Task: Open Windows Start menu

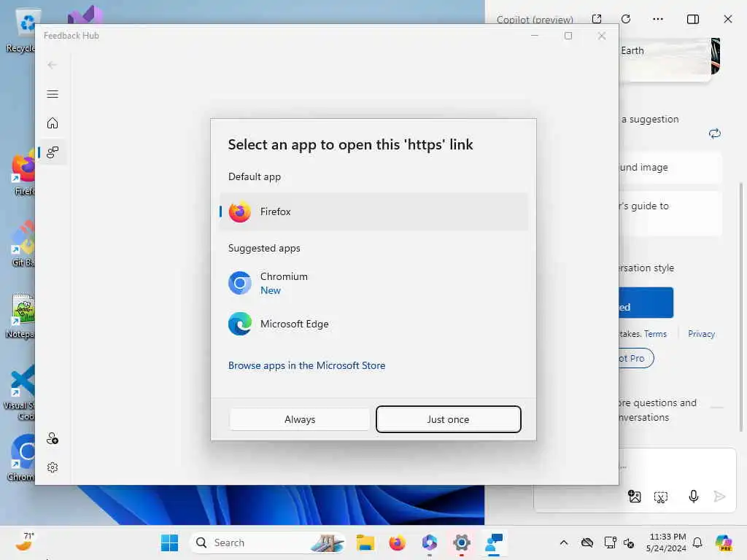Action: [169, 542]
